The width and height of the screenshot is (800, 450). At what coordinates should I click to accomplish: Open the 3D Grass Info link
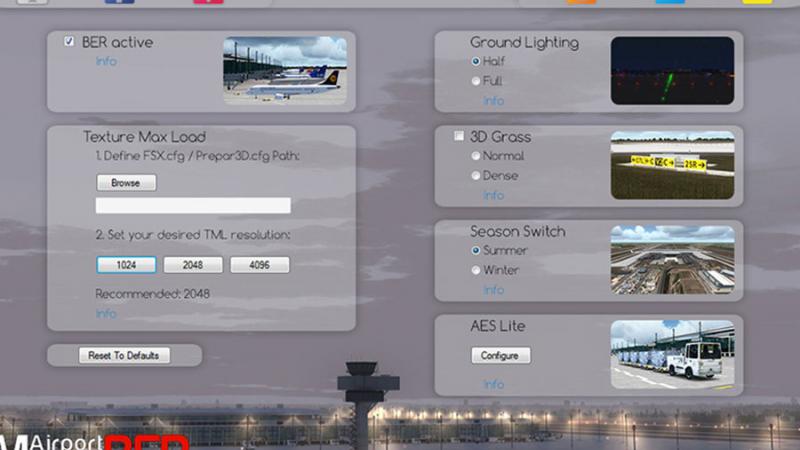click(x=493, y=195)
